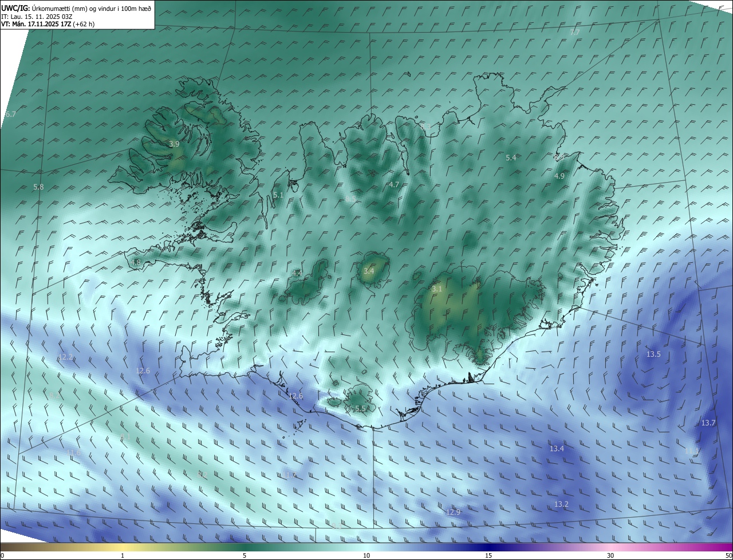This screenshot has height=560, width=733.
Task: Select the 4.4 value on the western glacier
Action: click(297, 274)
